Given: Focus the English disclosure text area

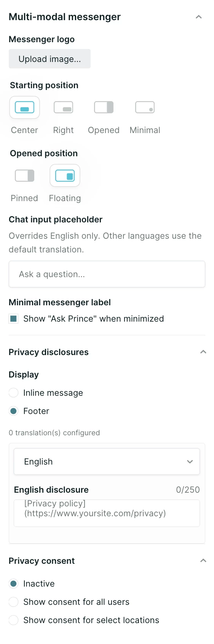Looking at the screenshot, I should [x=107, y=513].
